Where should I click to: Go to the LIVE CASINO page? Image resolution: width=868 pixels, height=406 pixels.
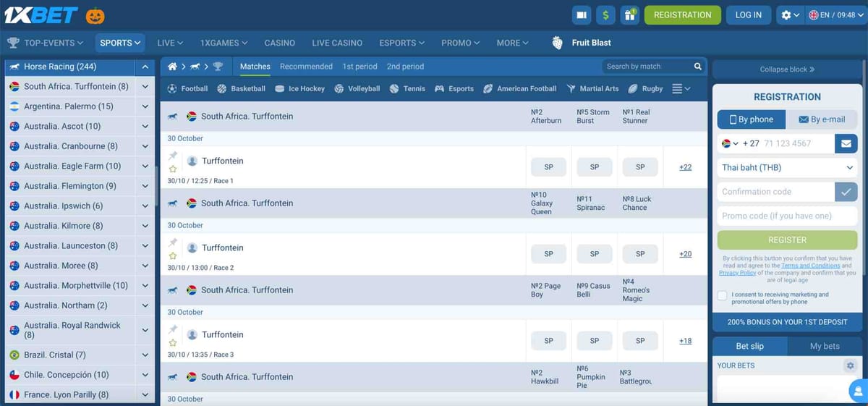point(337,43)
